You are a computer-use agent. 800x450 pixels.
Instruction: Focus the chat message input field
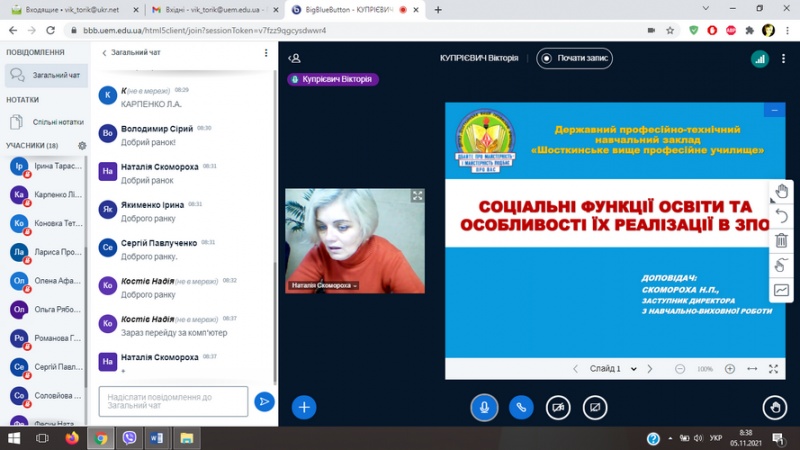173,401
